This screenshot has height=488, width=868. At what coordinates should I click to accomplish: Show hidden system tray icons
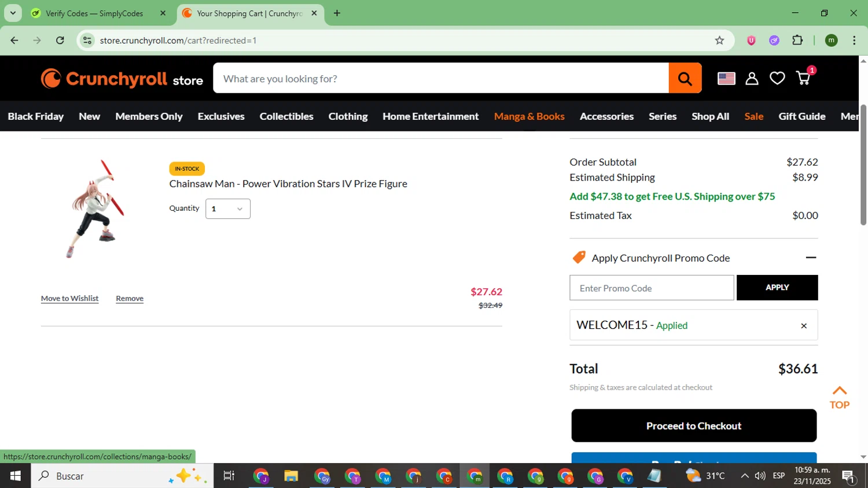(744, 476)
